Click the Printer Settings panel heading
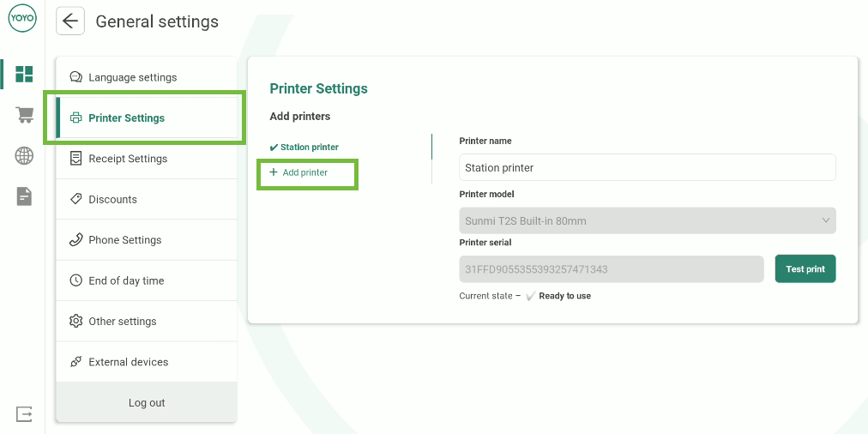 point(318,88)
